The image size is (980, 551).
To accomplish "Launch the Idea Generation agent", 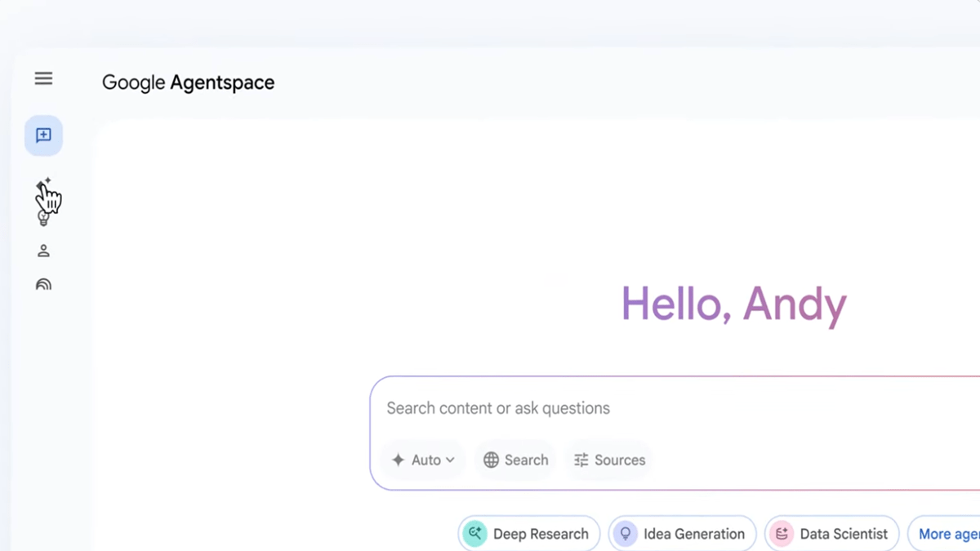I will click(x=683, y=534).
